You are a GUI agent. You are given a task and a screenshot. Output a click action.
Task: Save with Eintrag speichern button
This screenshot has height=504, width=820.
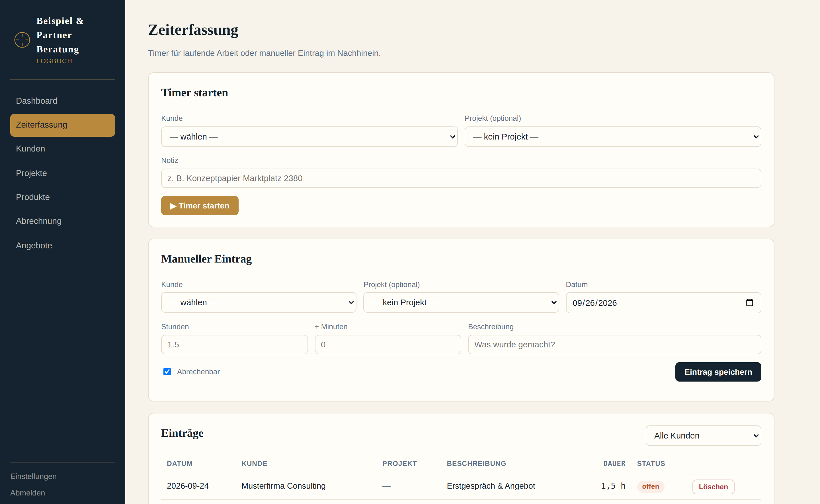(x=718, y=372)
